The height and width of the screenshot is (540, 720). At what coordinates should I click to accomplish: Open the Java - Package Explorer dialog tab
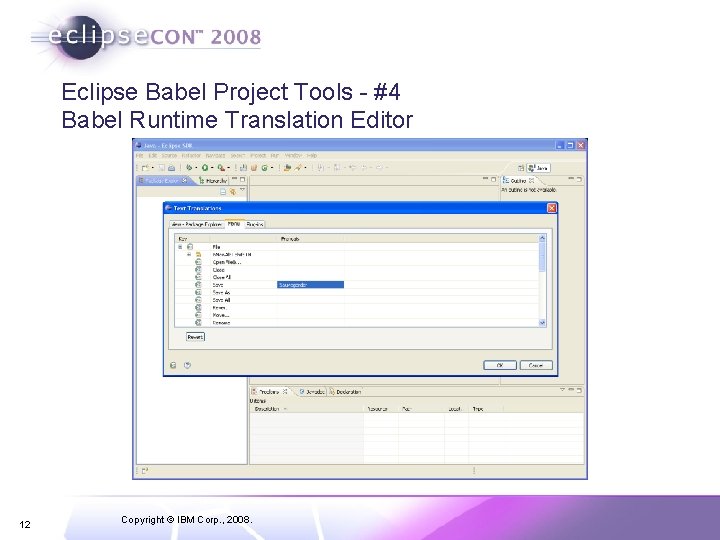click(x=197, y=224)
